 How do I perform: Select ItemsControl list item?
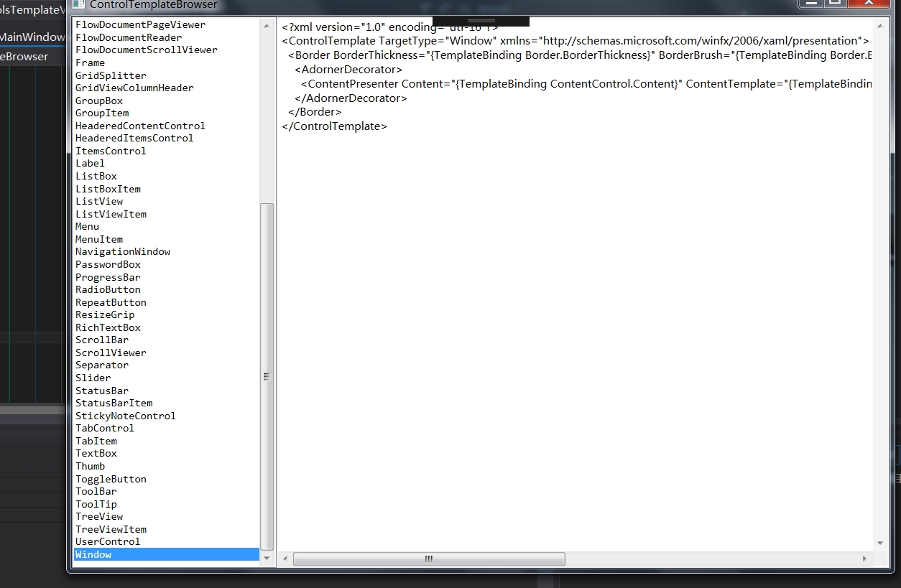[x=167, y=151]
